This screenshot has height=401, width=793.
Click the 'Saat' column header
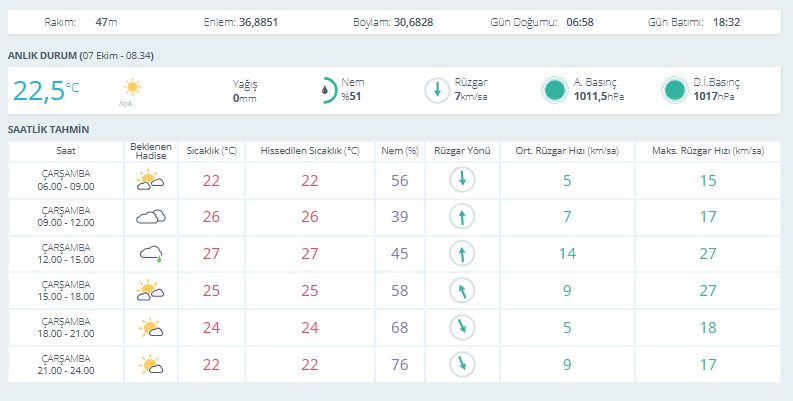[66, 151]
